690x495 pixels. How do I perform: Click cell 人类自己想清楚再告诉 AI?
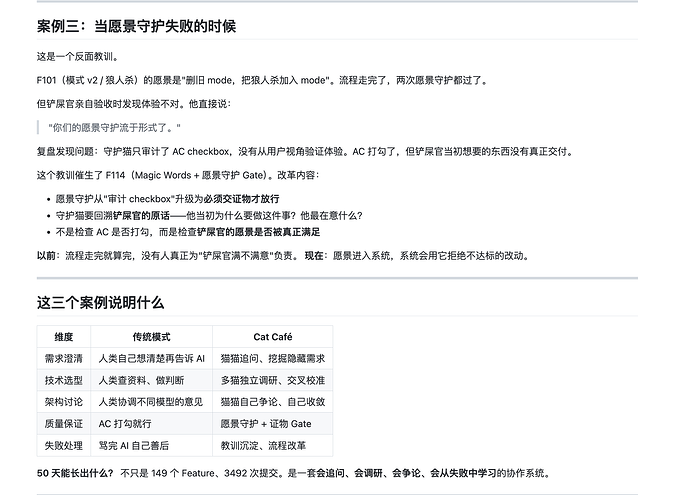[x=151, y=359]
